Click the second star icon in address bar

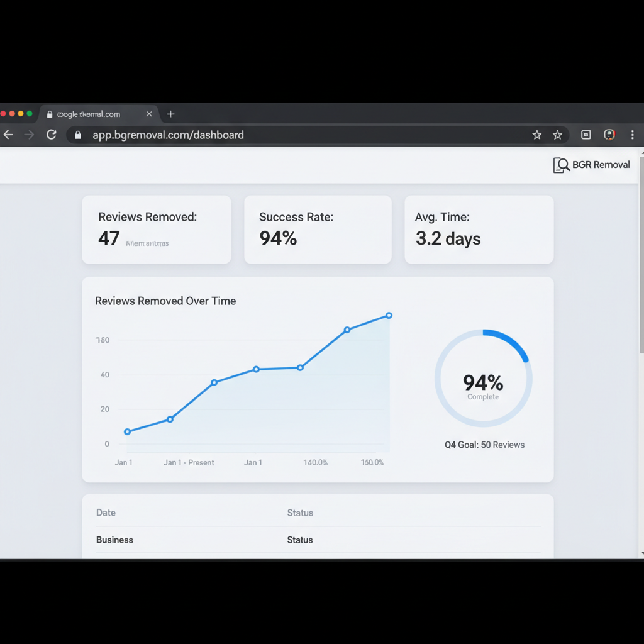click(x=557, y=135)
